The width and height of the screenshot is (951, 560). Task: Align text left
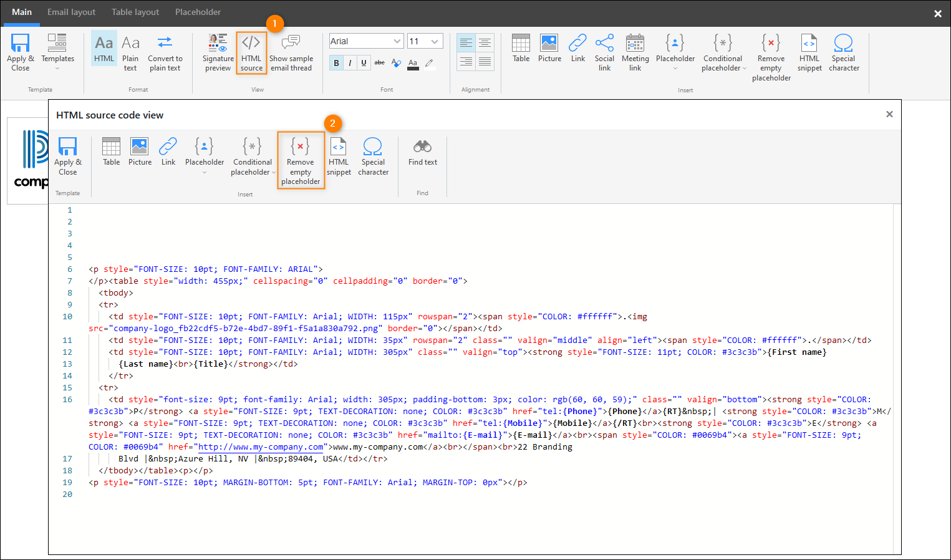466,43
